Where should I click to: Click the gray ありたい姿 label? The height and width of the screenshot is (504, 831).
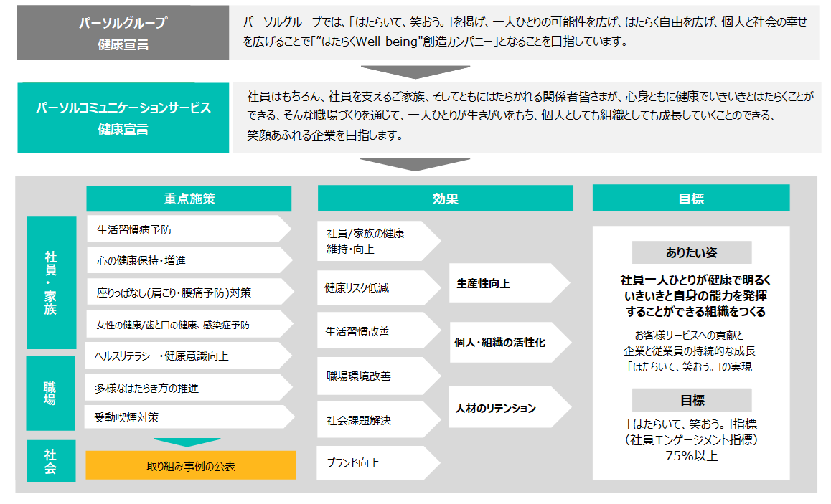(691, 252)
